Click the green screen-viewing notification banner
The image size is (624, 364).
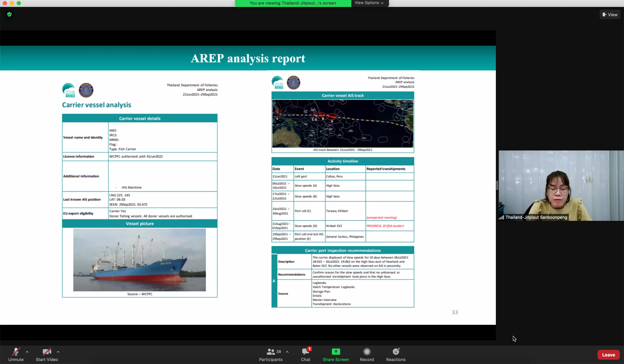[x=293, y=3]
